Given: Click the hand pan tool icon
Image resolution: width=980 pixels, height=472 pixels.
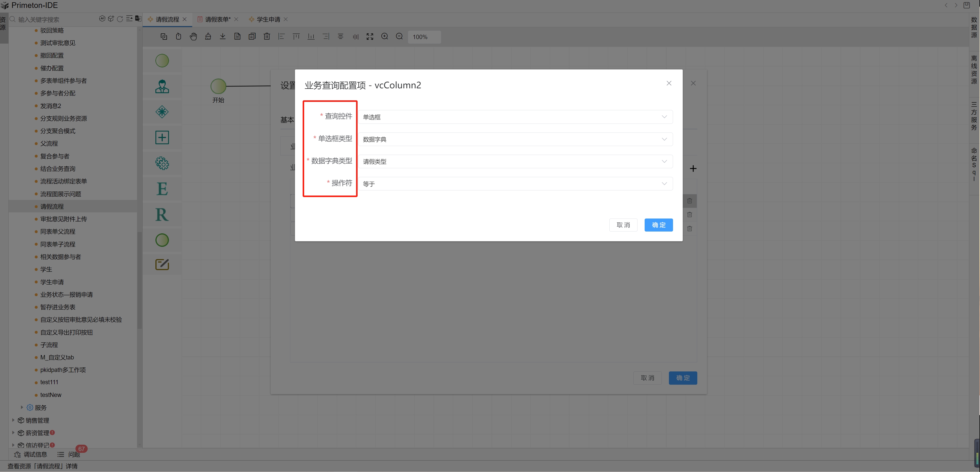Looking at the screenshot, I should pos(193,37).
